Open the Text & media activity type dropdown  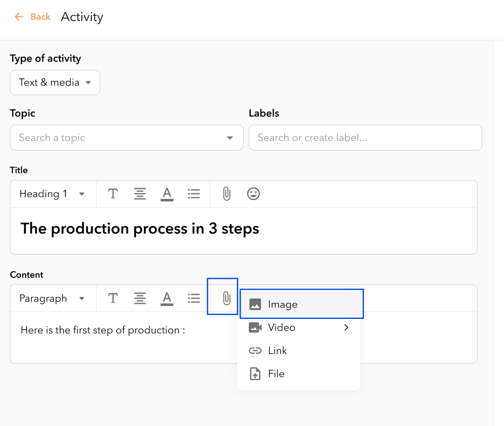pos(55,82)
